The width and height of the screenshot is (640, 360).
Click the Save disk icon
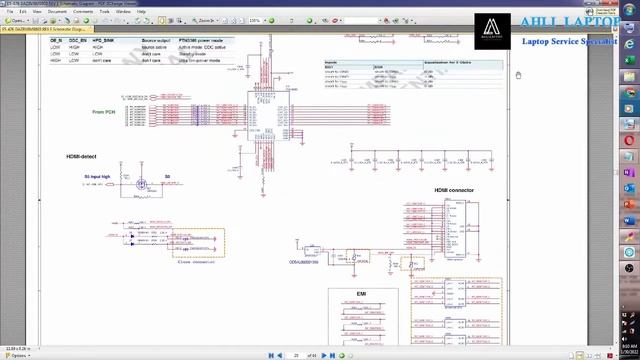tap(36, 21)
